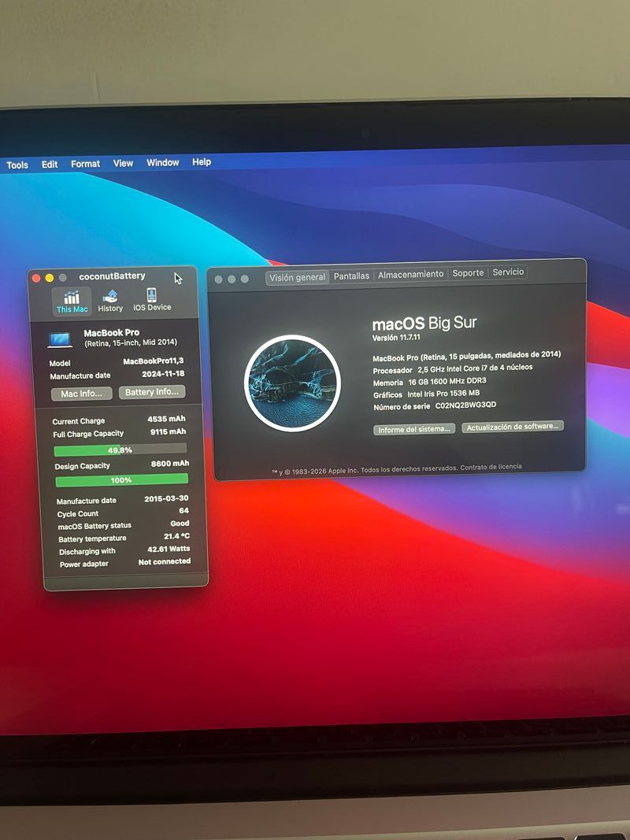Open the Tools menu
This screenshot has width=630, height=840.
17,165
